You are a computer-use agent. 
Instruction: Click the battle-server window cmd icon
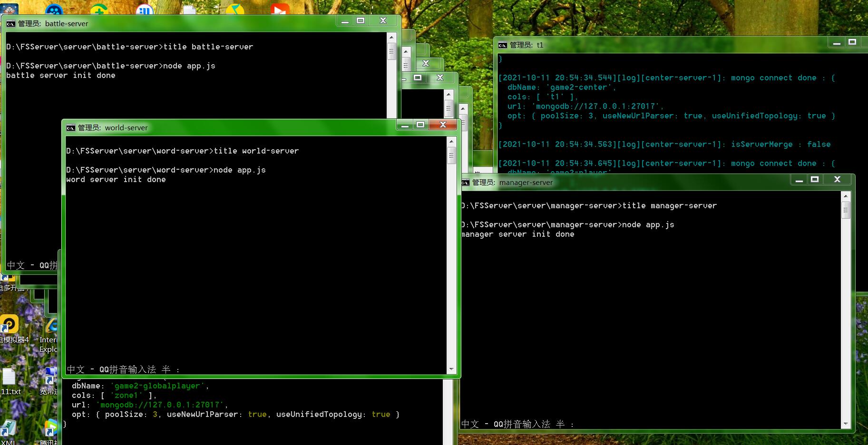(10, 24)
